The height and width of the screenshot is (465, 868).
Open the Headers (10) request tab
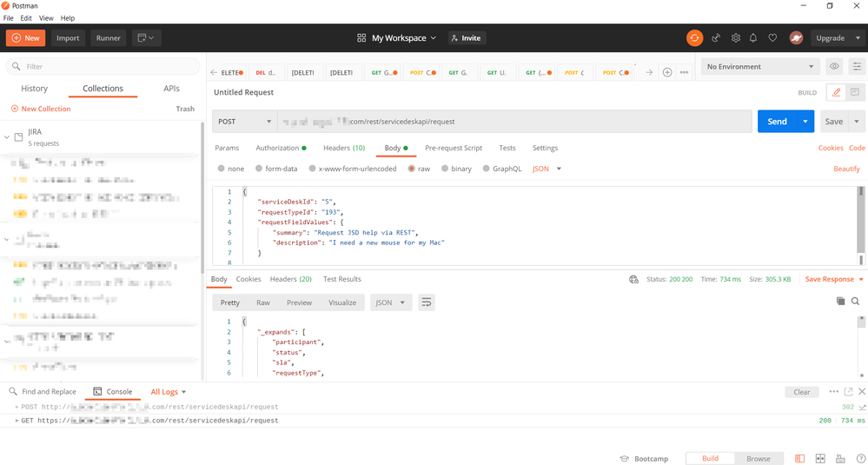click(x=344, y=148)
